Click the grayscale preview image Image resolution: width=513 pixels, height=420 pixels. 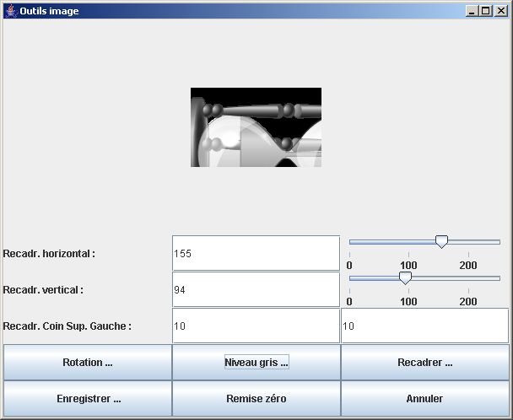[x=256, y=127]
